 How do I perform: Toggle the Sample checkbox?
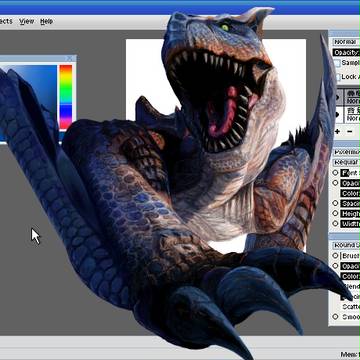337,63
